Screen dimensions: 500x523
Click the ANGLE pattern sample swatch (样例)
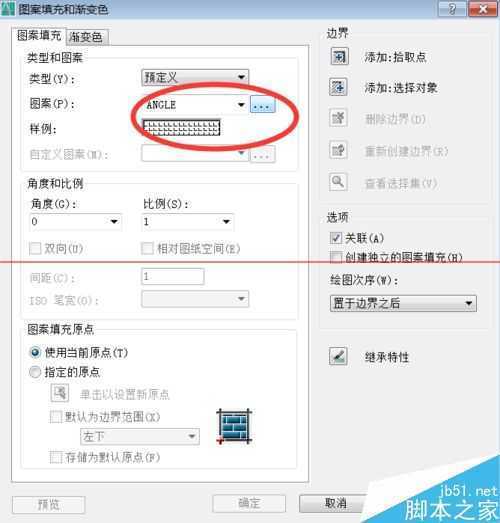(181, 127)
